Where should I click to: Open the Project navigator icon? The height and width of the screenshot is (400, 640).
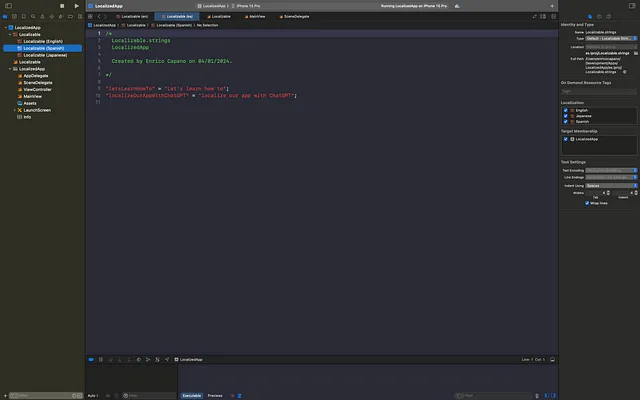pos(5,17)
